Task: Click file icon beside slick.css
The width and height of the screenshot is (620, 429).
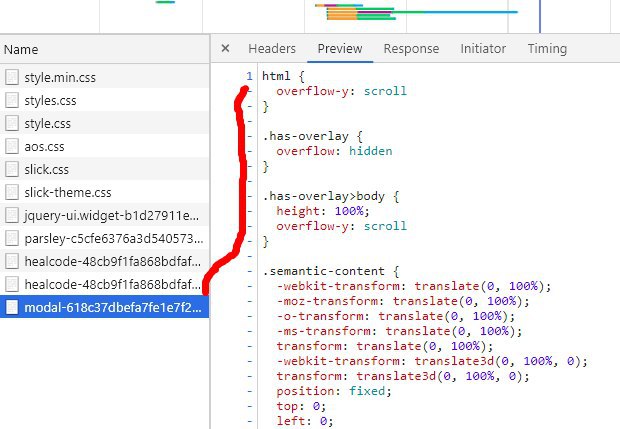Action: [x=12, y=169]
